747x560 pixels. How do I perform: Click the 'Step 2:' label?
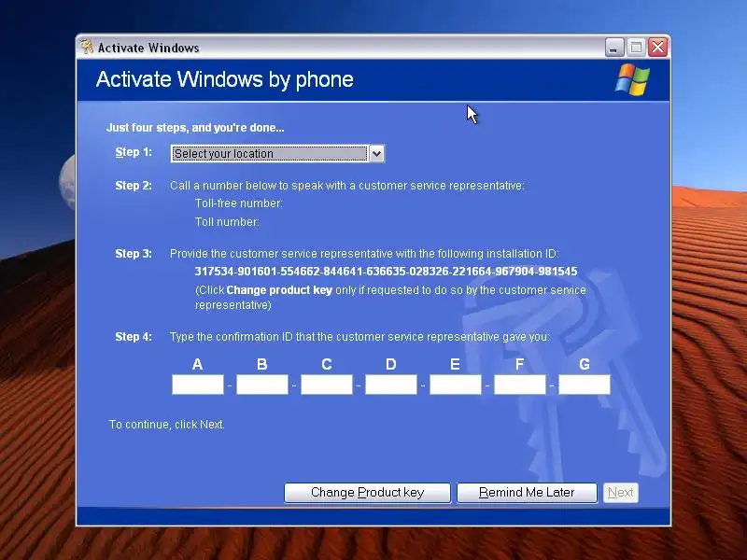coord(134,185)
